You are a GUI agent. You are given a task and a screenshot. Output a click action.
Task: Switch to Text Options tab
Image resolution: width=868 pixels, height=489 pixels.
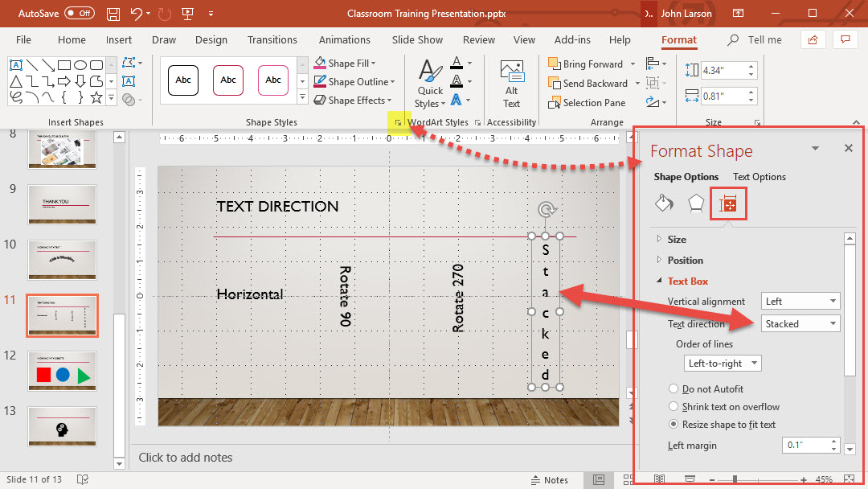759,177
